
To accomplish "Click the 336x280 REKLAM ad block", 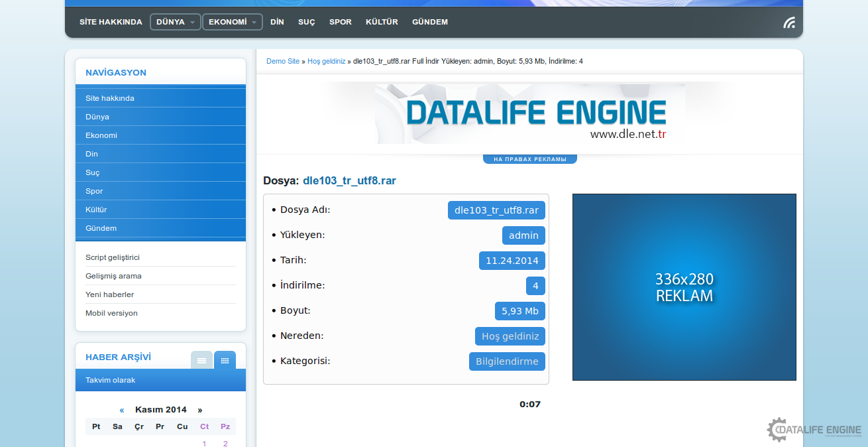I will pos(684,287).
